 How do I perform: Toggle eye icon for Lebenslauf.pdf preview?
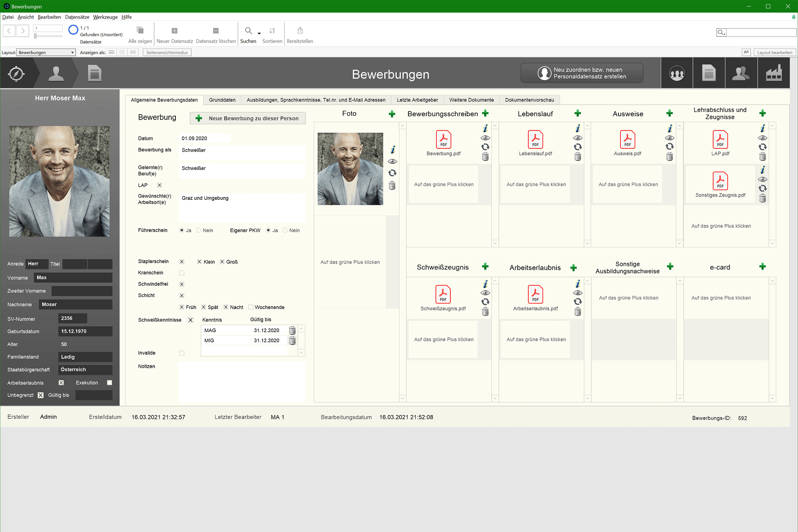pyautogui.click(x=578, y=138)
